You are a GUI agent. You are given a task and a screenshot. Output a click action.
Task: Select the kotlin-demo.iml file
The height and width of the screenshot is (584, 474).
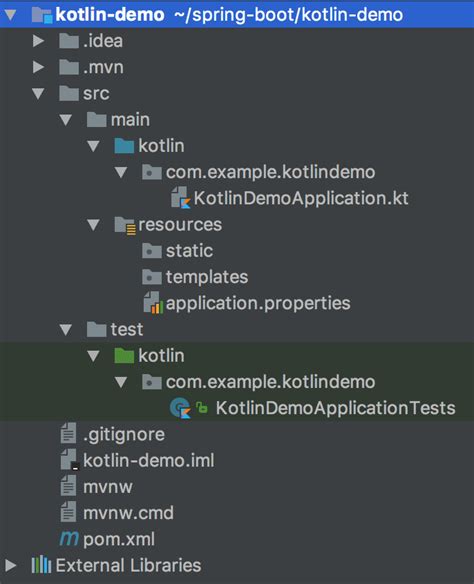point(137,461)
